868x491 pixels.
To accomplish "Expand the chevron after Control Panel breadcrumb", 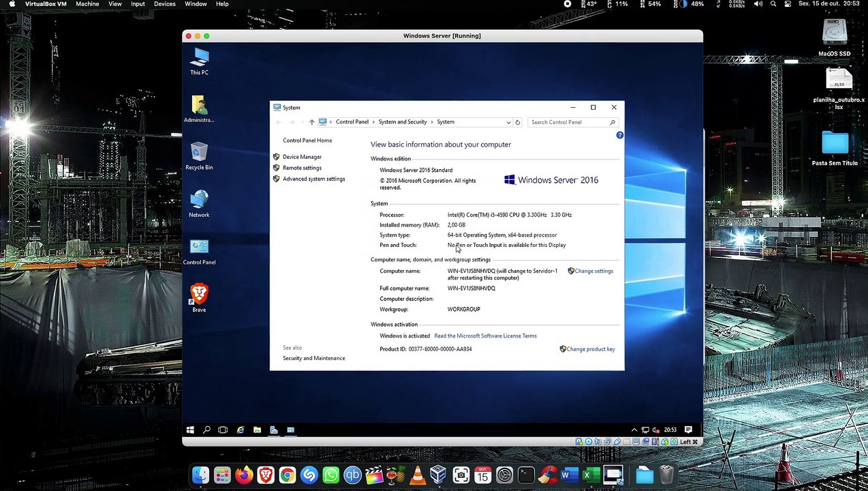I will pos(373,122).
